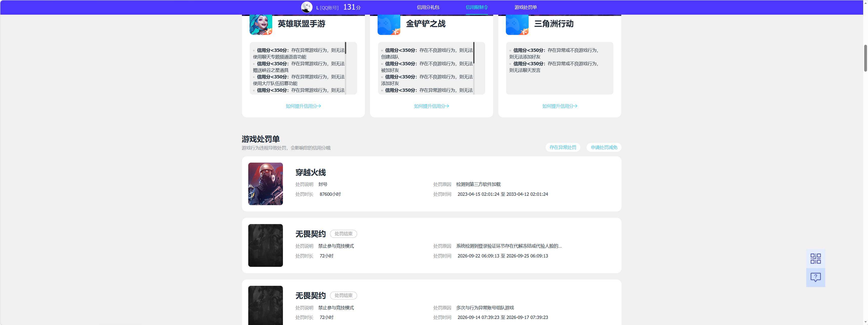Open the 穿越火线 penalty thumbnail
Screen dimensions: 868x325
265,184
